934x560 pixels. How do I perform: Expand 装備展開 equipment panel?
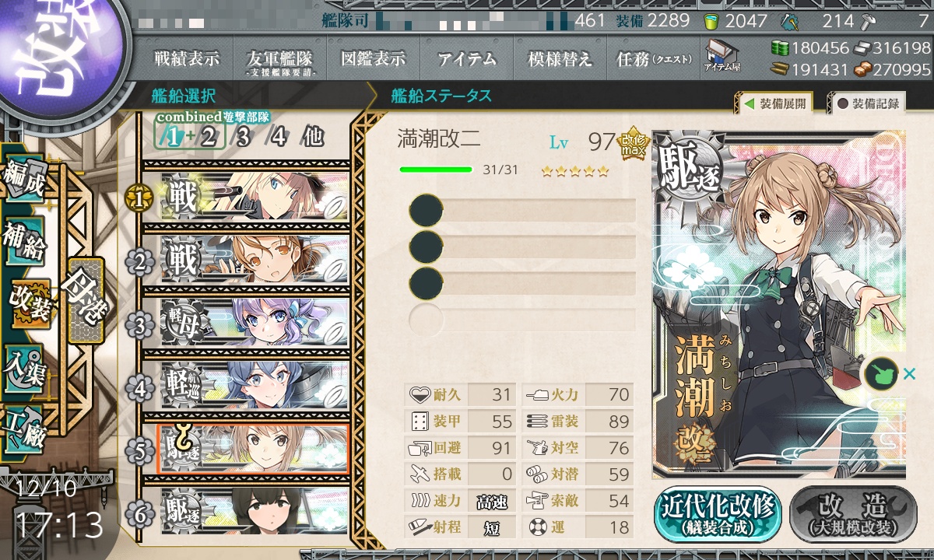pyautogui.click(x=774, y=103)
